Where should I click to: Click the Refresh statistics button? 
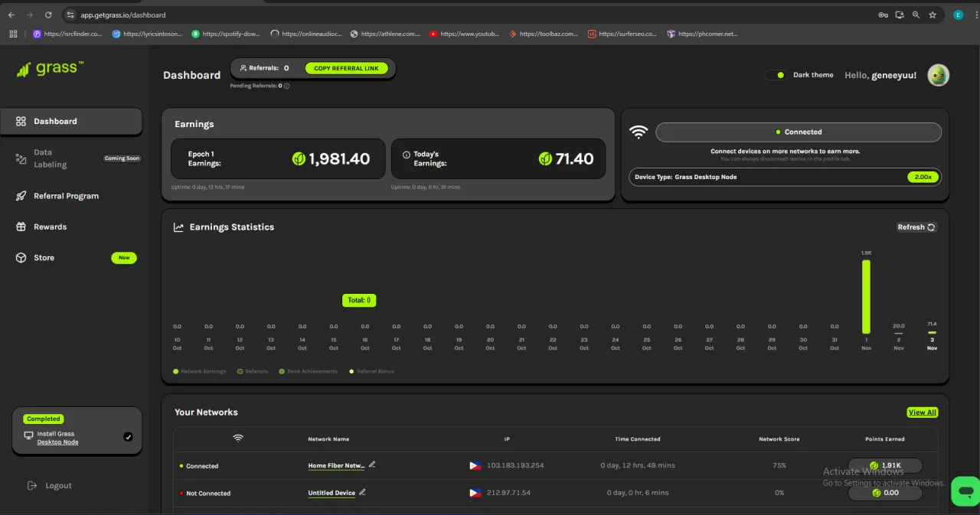916,227
